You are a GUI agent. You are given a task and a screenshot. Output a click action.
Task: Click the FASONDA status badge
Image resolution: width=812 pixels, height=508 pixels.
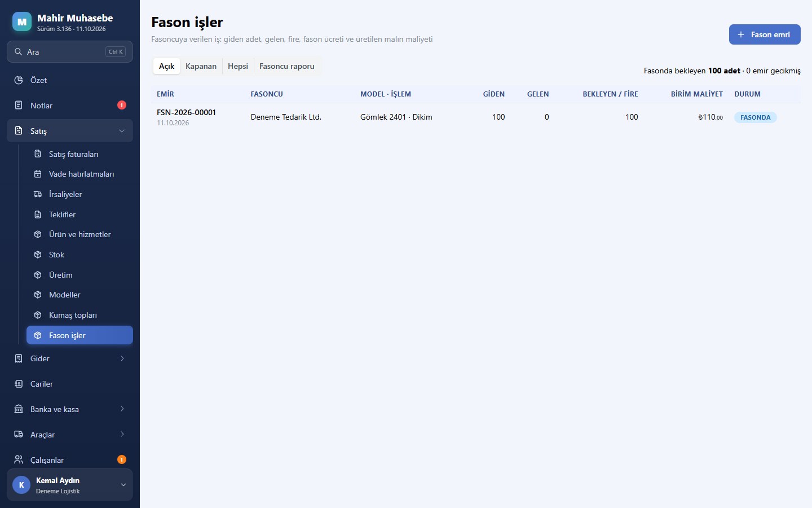[x=755, y=117]
